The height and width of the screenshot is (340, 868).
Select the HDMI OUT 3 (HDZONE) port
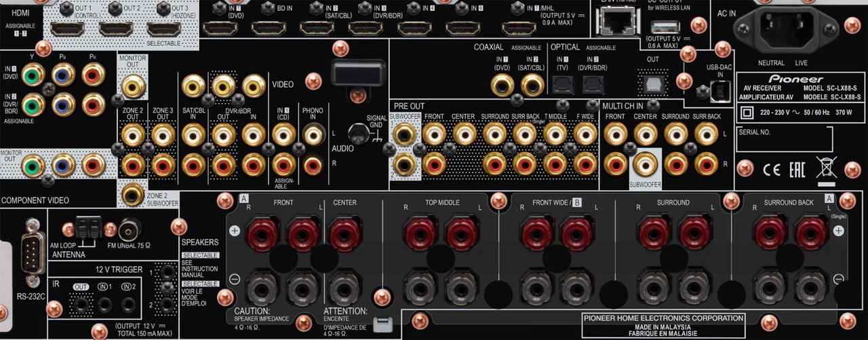(162, 29)
